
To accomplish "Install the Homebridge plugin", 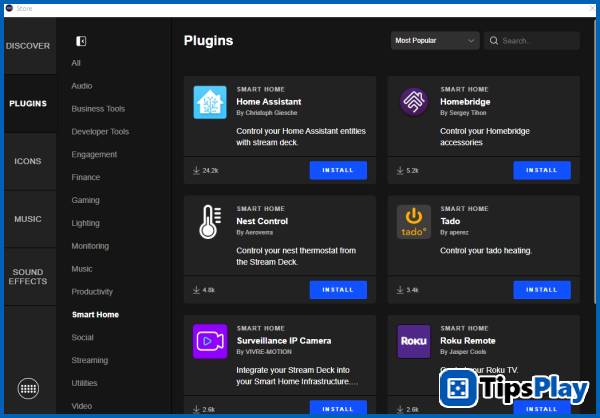I will 541,170.
